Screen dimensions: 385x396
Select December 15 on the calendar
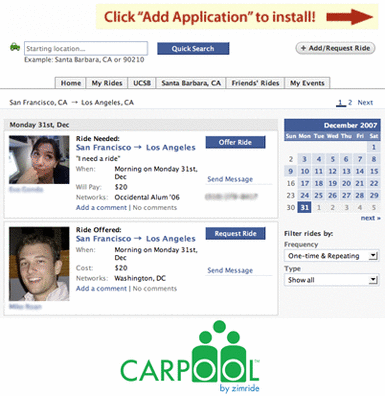coord(374,171)
